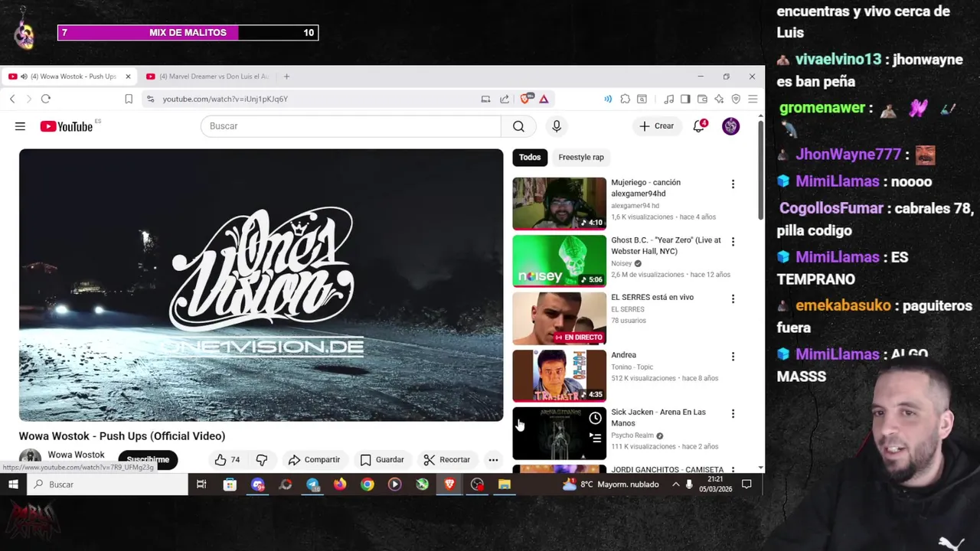Open Brave Rewards triangle icon
The height and width of the screenshot is (551, 980).
[544, 99]
